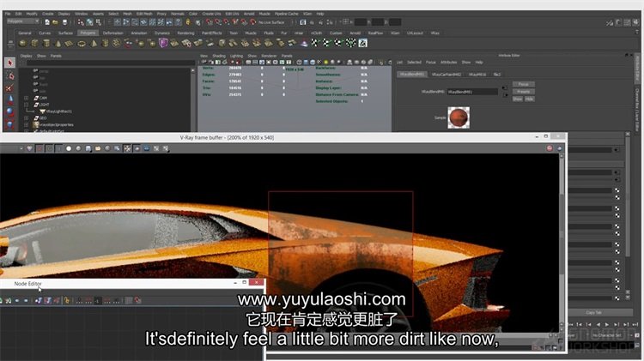Viewport: 644px width, 361px height.
Task: Expand the GEO node in Outliner
Action: pos(27,118)
